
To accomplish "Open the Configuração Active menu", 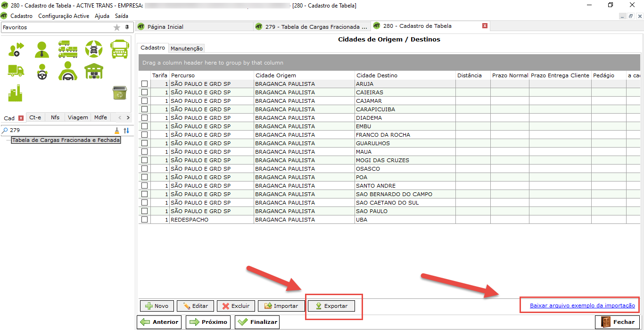I will coord(64,16).
